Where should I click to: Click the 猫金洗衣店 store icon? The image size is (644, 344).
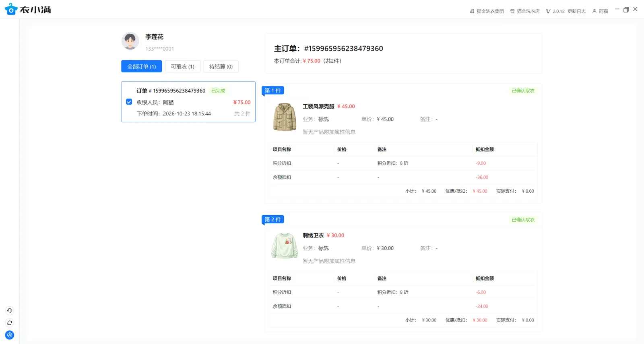click(x=512, y=11)
